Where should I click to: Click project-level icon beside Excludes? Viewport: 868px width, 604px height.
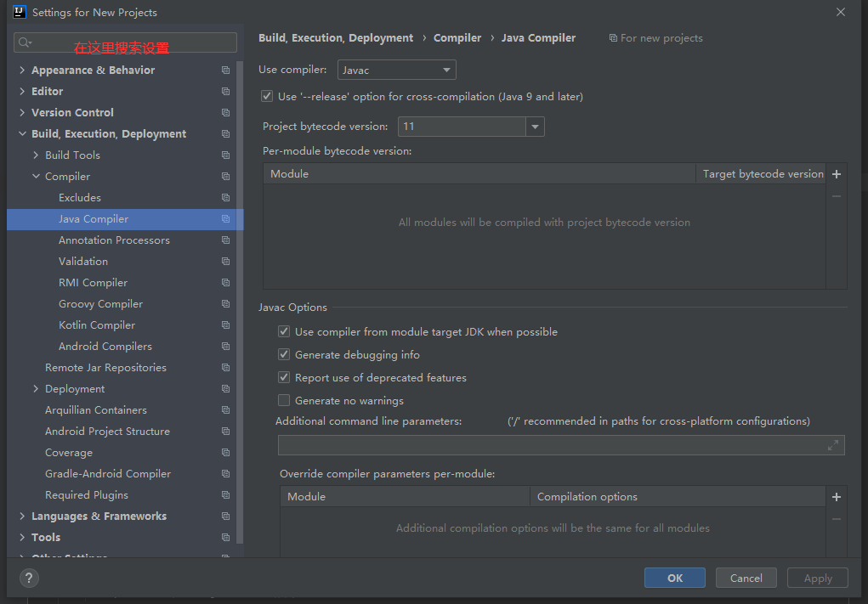click(226, 197)
